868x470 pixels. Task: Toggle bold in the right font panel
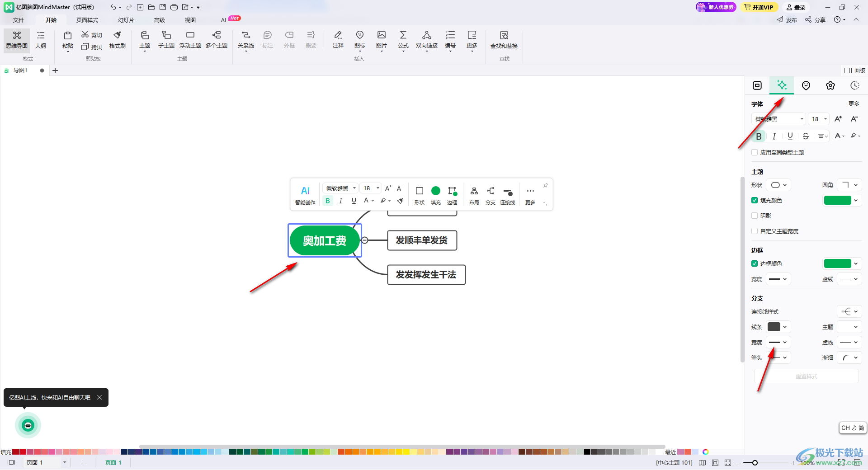tap(759, 136)
